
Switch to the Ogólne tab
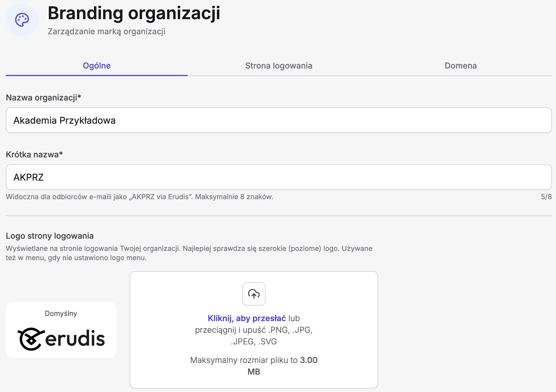click(97, 66)
